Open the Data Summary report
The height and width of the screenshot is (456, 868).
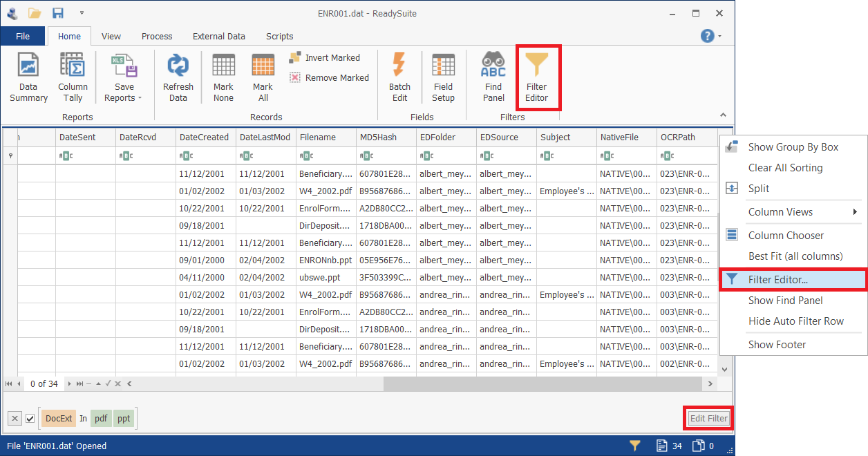tap(28, 77)
